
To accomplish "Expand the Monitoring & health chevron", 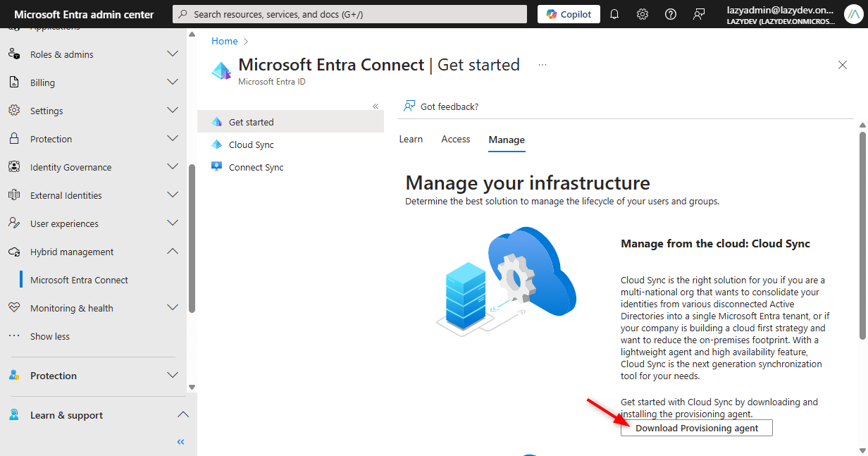I will click(x=173, y=308).
